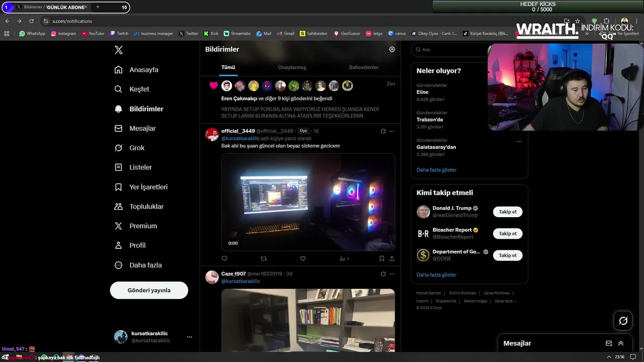Click repost icon on official_3449 post
The width and height of the screenshot is (644, 362).
click(x=264, y=258)
